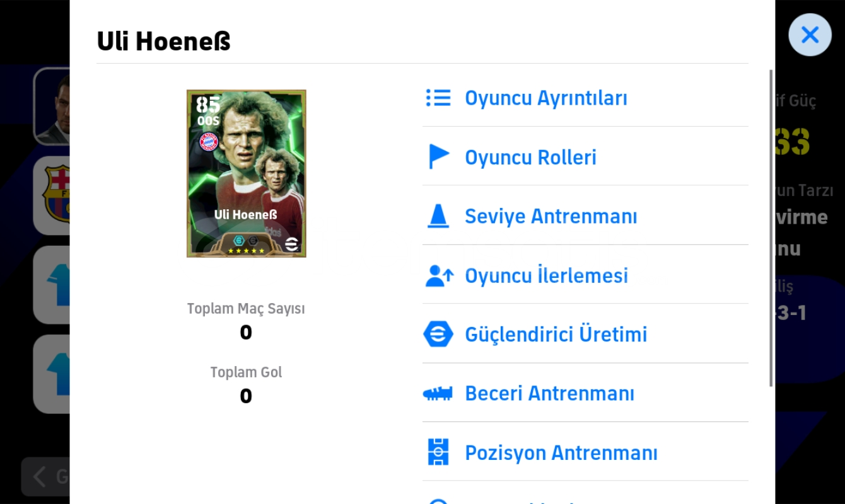Choose Güçlendirici Üretimi from the list
This screenshot has height=504, width=845.
click(x=585, y=334)
